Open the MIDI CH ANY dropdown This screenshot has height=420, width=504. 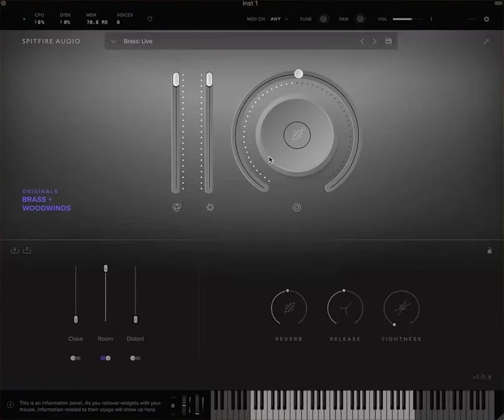pos(279,19)
